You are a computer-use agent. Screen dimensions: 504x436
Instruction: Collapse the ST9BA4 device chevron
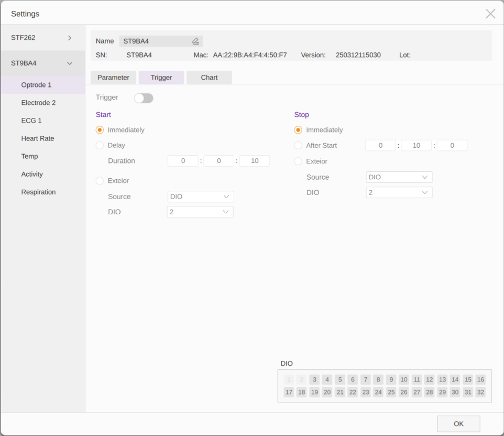[x=70, y=63]
